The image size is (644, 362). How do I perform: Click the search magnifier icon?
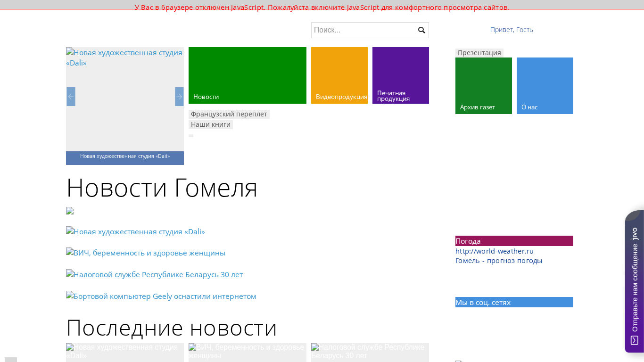(421, 30)
